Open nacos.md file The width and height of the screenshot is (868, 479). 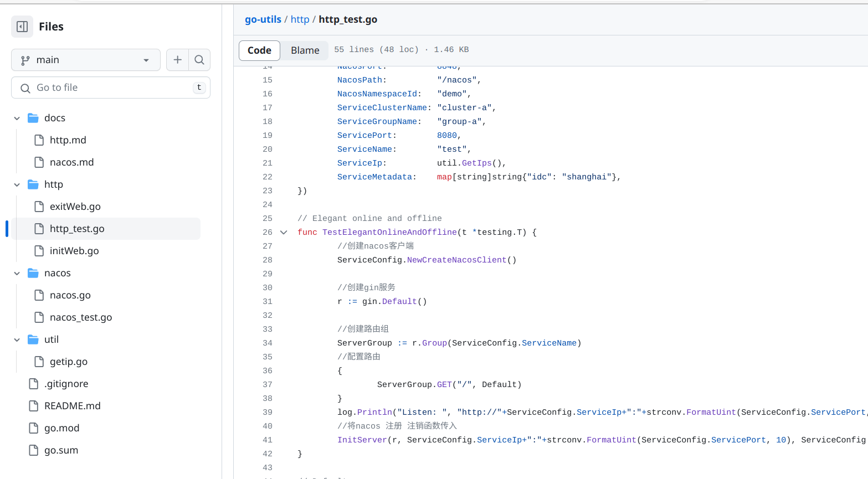point(71,162)
